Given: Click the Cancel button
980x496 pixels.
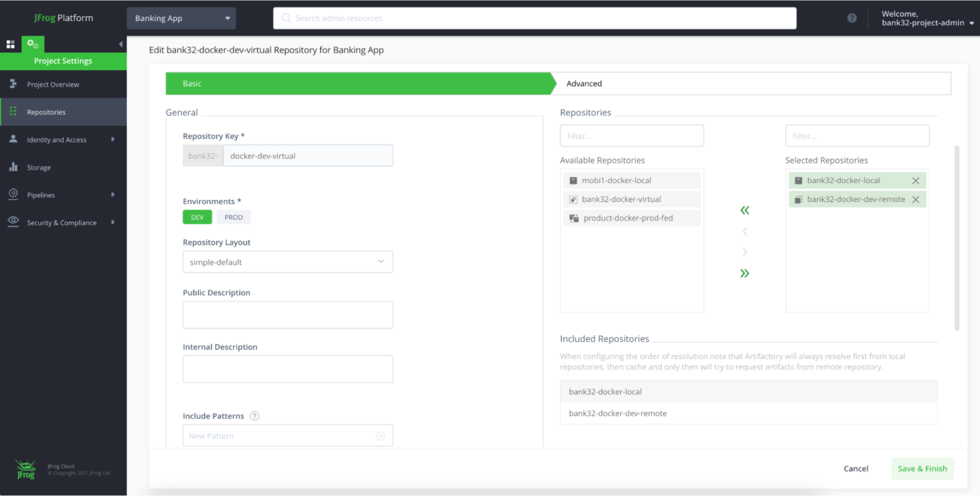Looking at the screenshot, I should coord(856,468).
